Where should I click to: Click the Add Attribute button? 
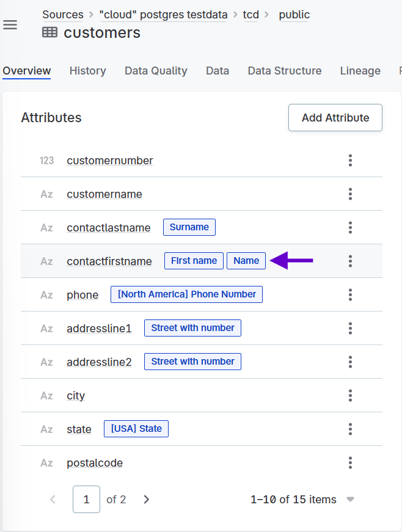pyautogui.click(x=335, y=117)
